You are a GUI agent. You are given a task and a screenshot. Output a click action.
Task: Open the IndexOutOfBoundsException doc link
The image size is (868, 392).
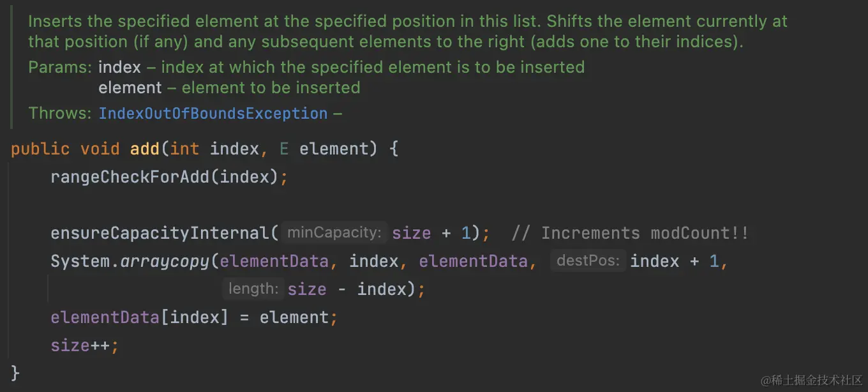(213, 114)
